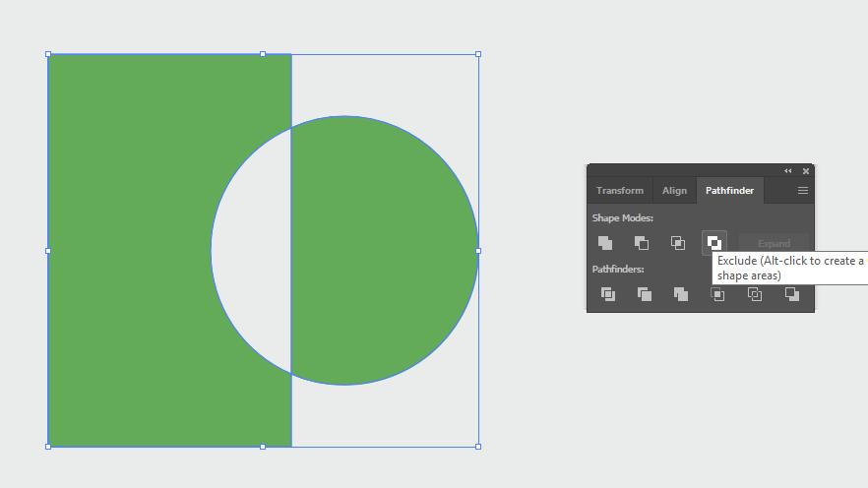
Task: Click the Minus Back pathfinder icon
Action: point(792,294)
